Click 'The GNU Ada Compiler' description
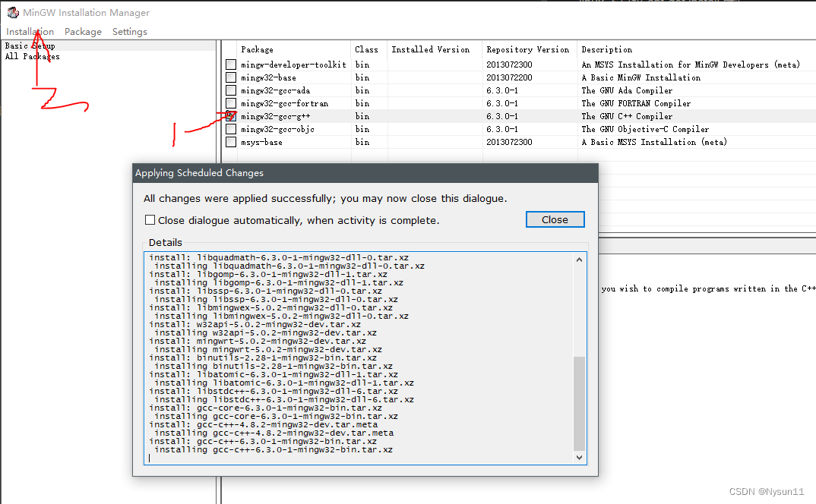The height and width of the screenshot is (504, 816). coord(627,90)
